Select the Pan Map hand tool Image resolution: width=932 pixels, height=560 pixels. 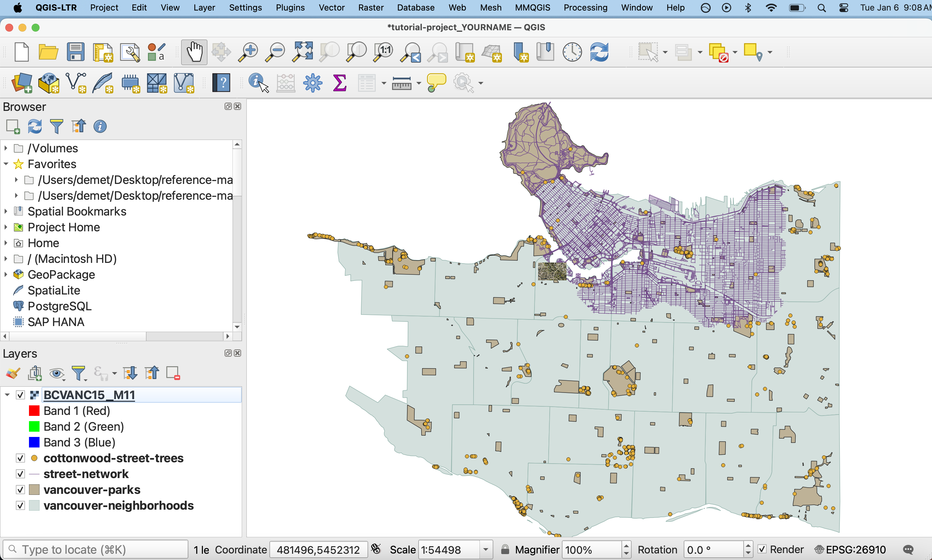[x=194, y=52]
